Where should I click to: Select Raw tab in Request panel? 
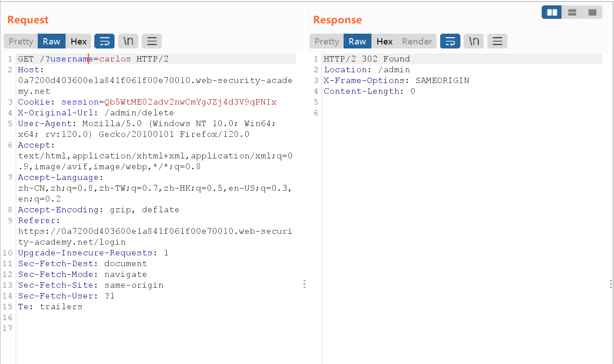[52, 41]
